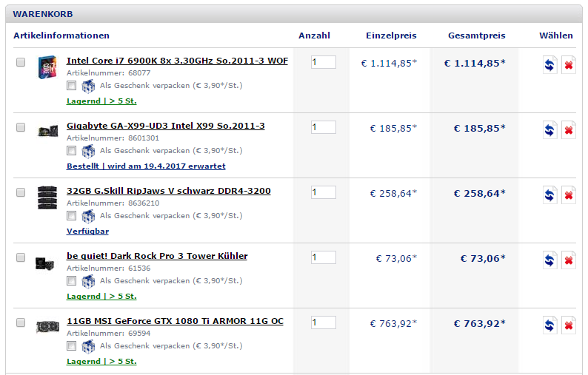Image resolution: width=588 pixels, height=375 pixels.
Task: Remove Intel Core i7 6900K from cart
Action: click(x=569, y=65)
